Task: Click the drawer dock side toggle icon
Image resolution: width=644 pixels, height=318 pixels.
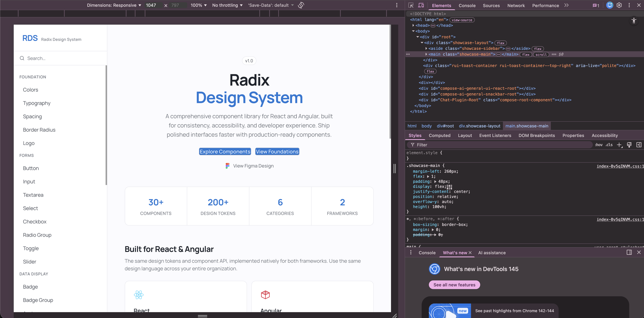Action: (629, 252)
